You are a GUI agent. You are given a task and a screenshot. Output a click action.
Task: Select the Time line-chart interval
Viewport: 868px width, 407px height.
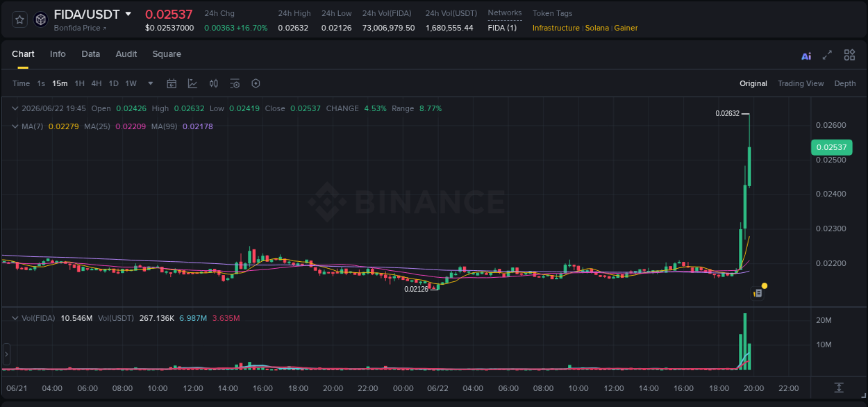(x=21, y=83)
